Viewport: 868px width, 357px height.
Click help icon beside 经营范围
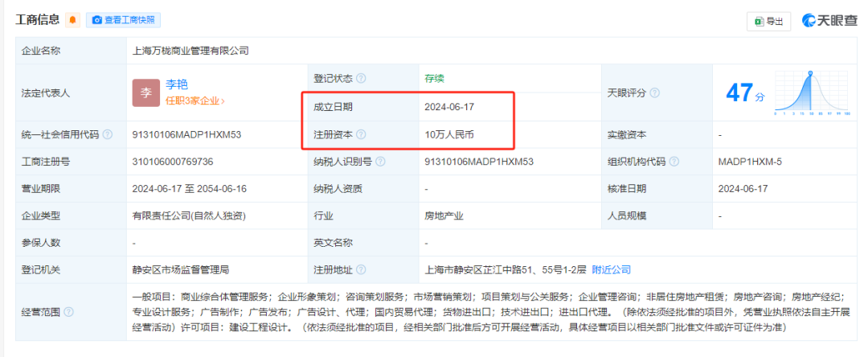68,312
